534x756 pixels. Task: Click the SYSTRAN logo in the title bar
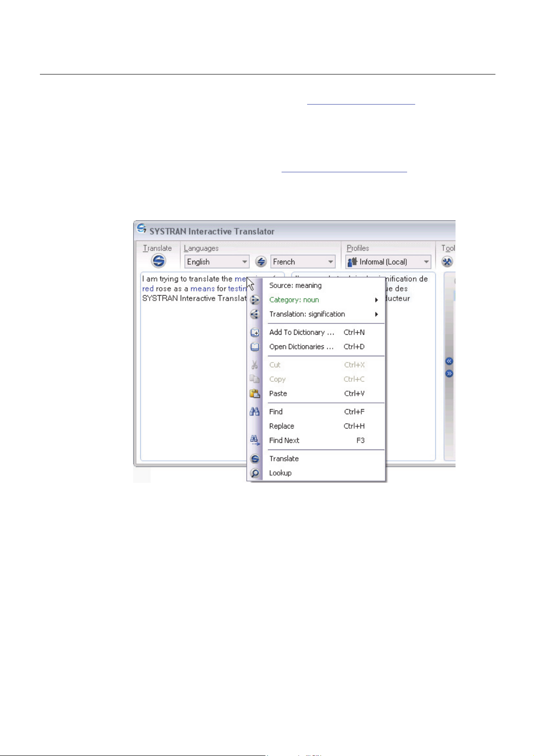pyautogui.click(x=142, y=229)
